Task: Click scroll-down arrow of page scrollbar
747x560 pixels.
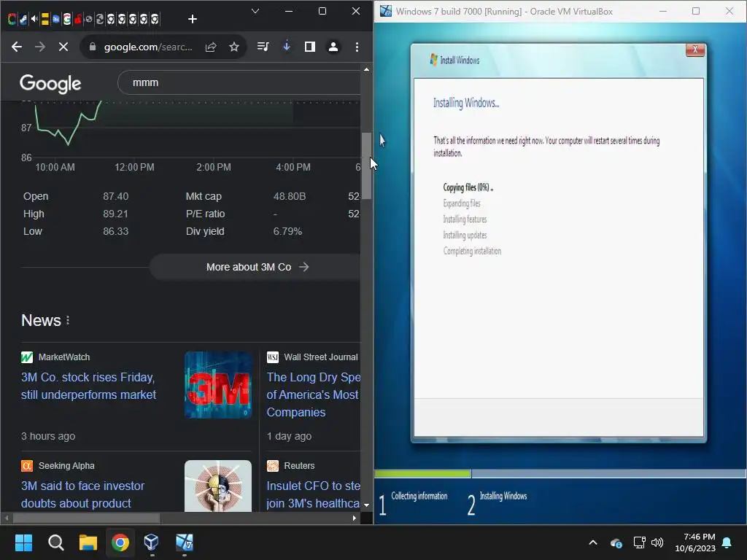Action: (x=366, y=505)
